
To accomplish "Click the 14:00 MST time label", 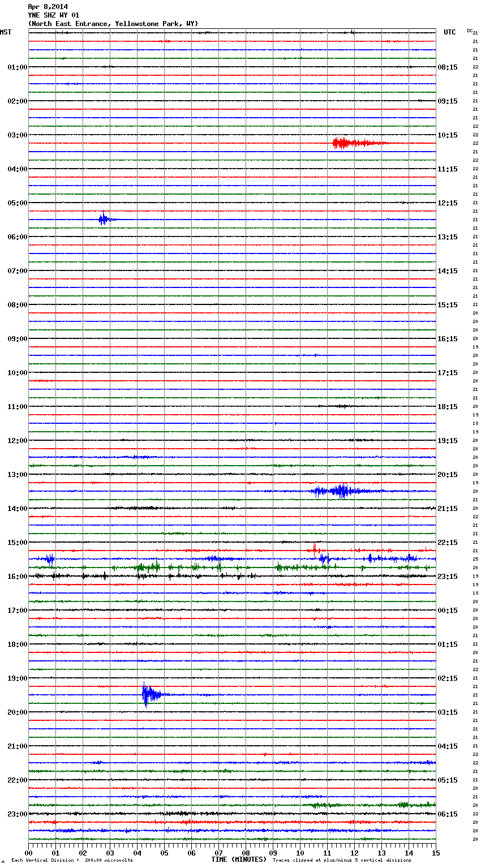I will (18, 509).
